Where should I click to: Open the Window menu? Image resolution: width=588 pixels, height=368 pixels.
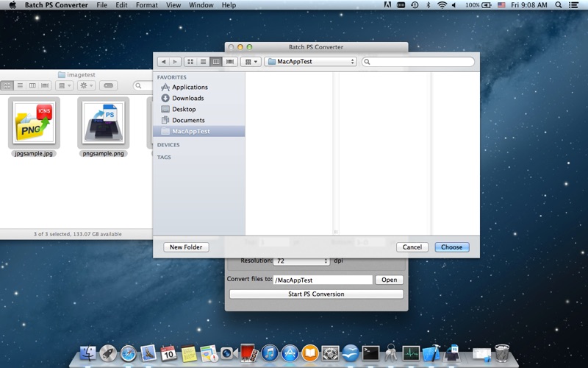(201, 5)
